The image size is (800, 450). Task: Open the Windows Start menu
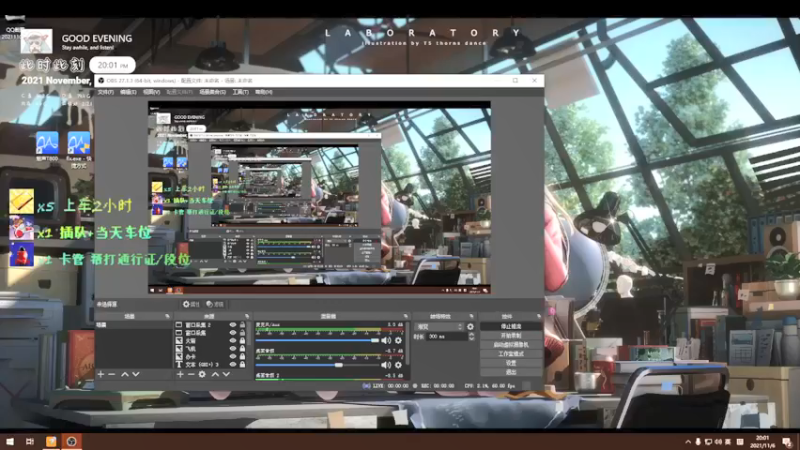pos(10,441)
